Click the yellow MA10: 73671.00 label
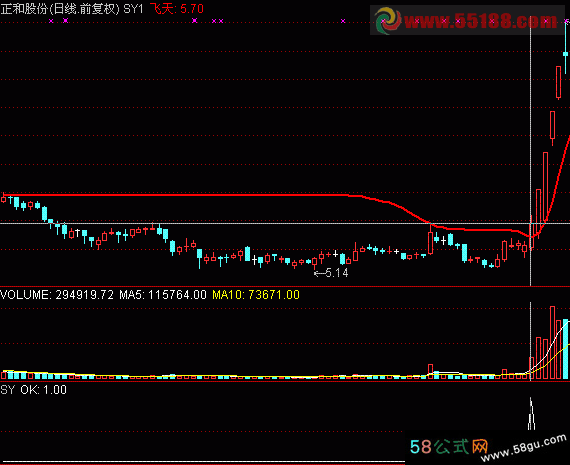Screen dimensions: 570x465 point(256,294)
